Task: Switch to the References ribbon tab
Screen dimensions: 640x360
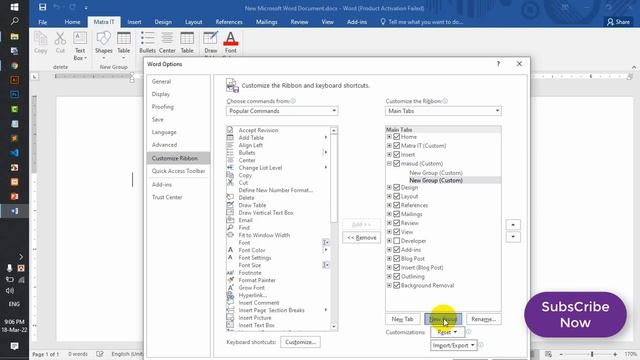Action: point(229,22)
